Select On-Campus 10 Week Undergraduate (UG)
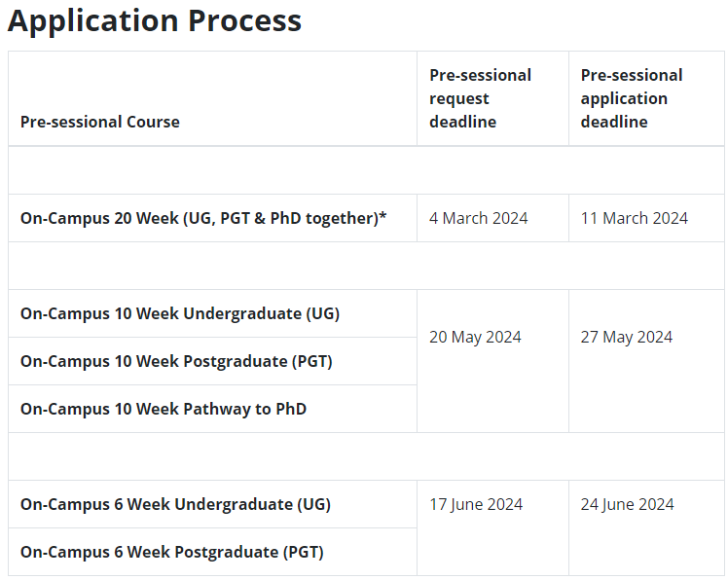 180,313
